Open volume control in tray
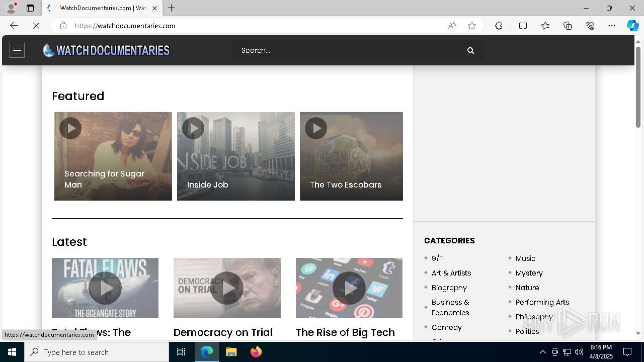Image resolution: width=644 pixels, height=362 pixels. 579,352
